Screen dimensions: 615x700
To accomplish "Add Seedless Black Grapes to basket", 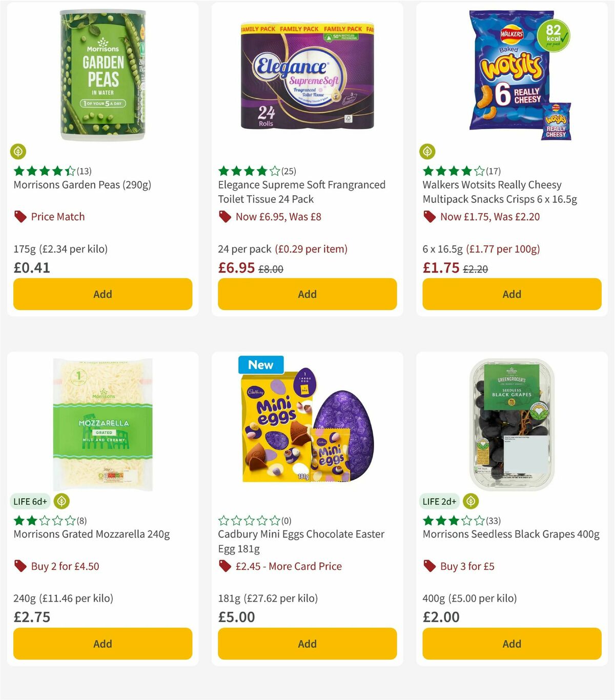I will (511, 644).
